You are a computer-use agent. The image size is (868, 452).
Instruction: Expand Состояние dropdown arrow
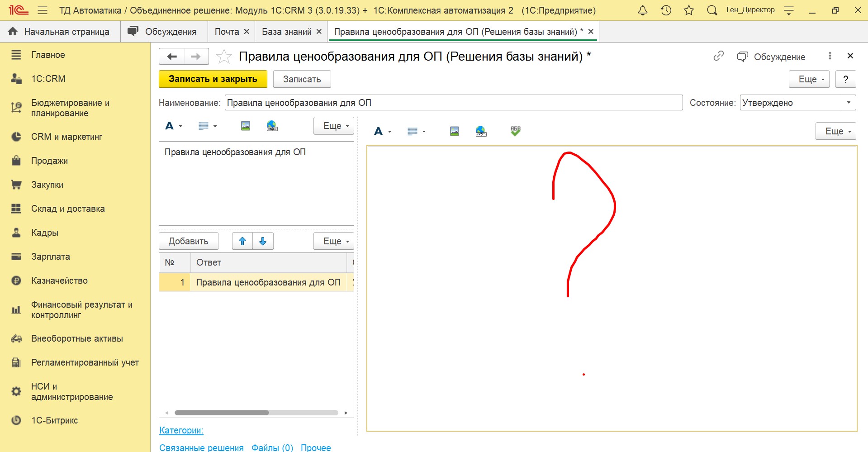pyautogui.click(x=849, y=103)
